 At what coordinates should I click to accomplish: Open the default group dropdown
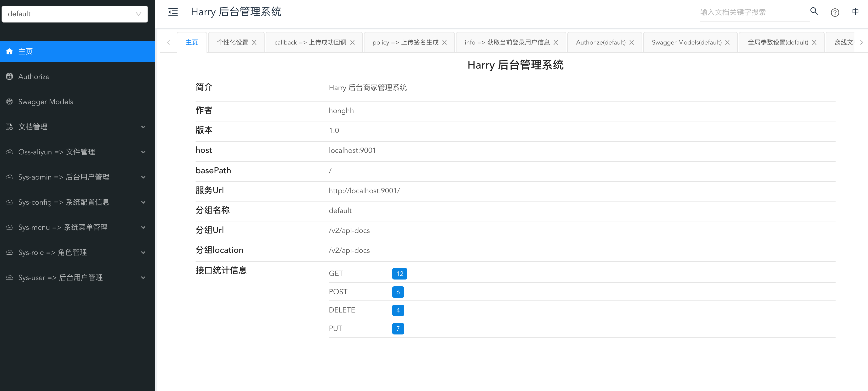tap(75, 14)
